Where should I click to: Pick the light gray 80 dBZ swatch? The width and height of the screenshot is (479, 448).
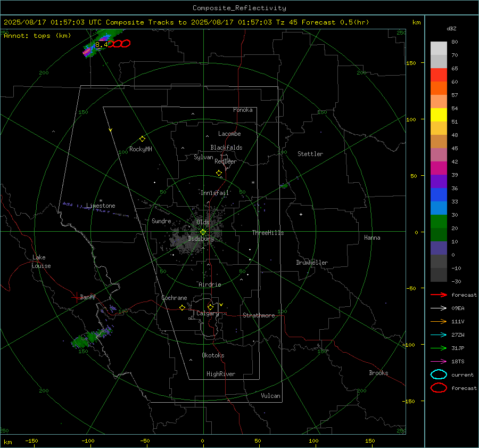pos(439,48)
